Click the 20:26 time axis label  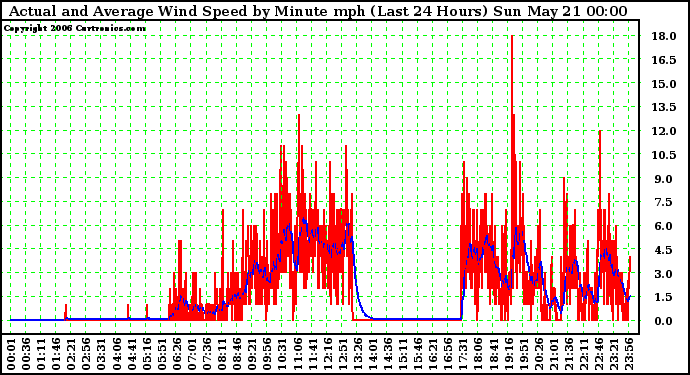click(x=538, y=354)
